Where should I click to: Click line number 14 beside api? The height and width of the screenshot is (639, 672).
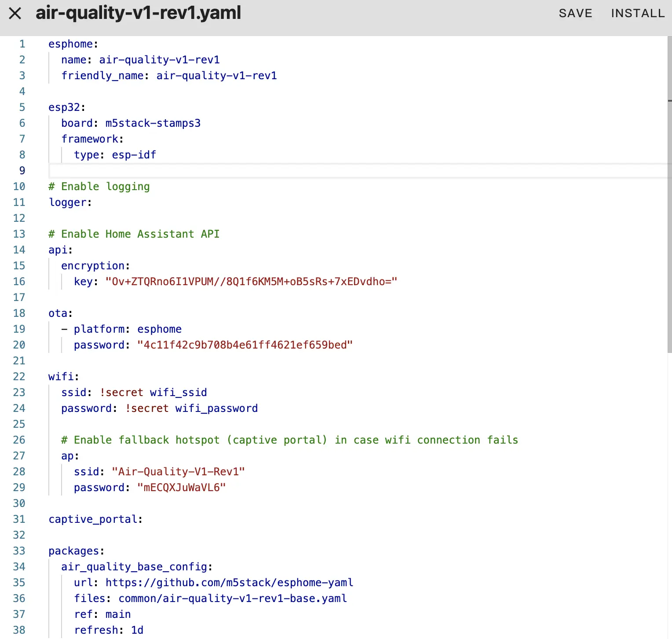point(19,250)
